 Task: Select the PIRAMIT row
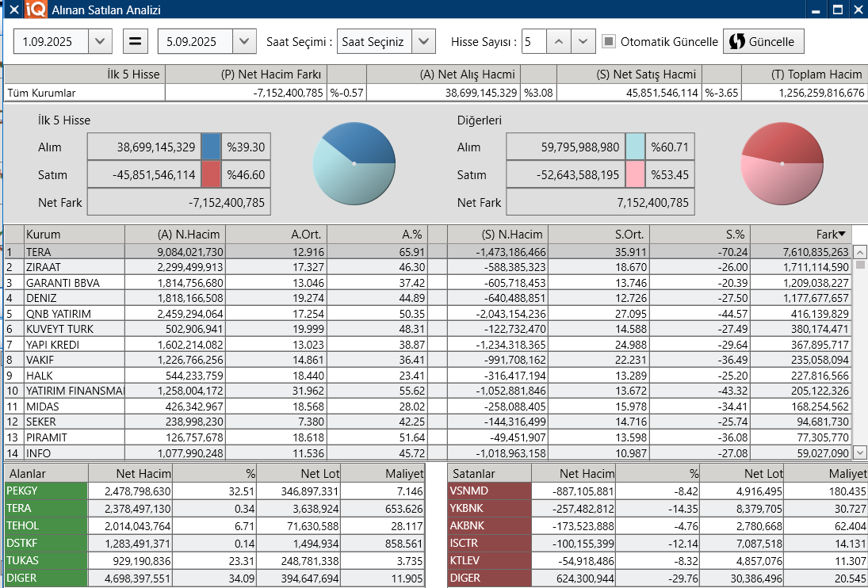[x=429, y=437]
